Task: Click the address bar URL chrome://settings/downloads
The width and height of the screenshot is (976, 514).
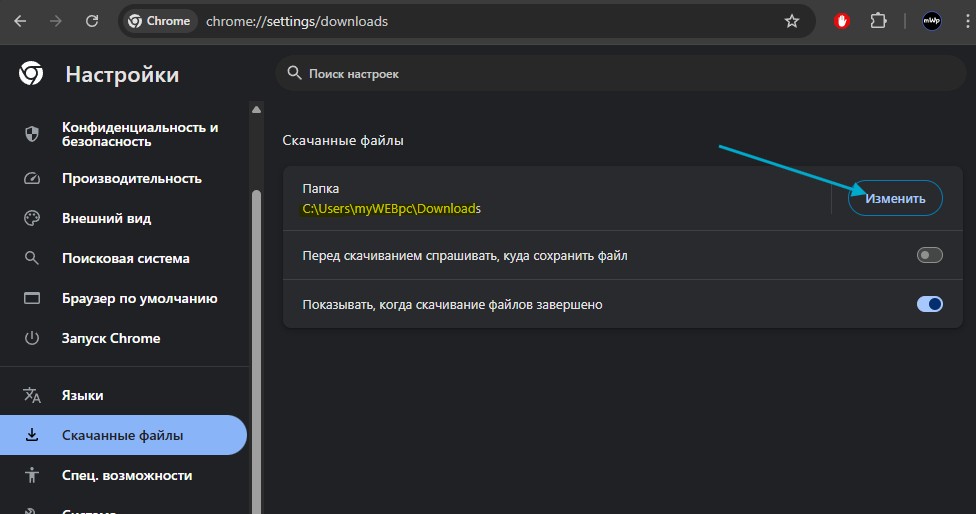Action: (x=297, y=21)
